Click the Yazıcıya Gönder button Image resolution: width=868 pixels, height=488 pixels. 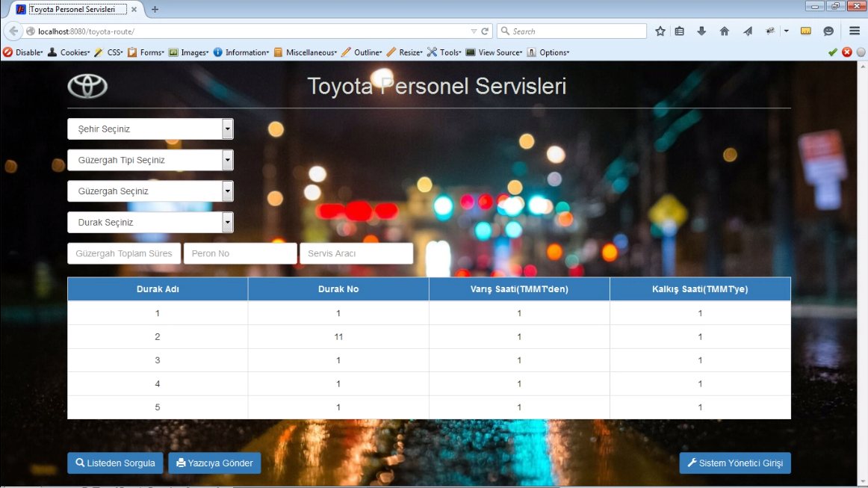coord(214,463)
